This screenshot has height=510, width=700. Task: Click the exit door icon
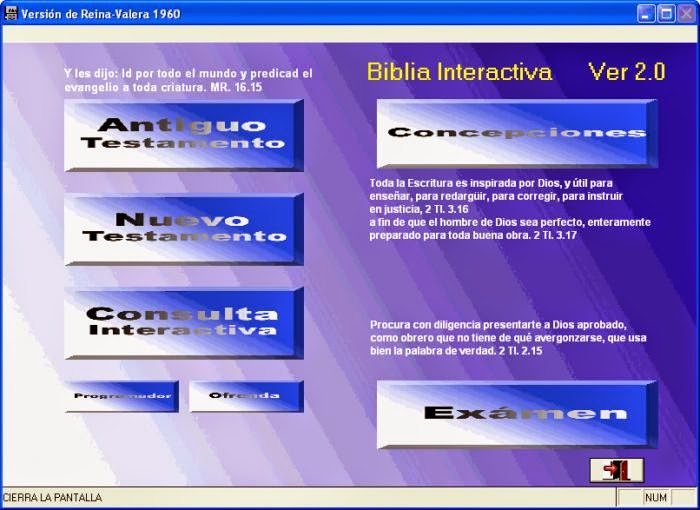pyautogui.click(x=617, y=470)
